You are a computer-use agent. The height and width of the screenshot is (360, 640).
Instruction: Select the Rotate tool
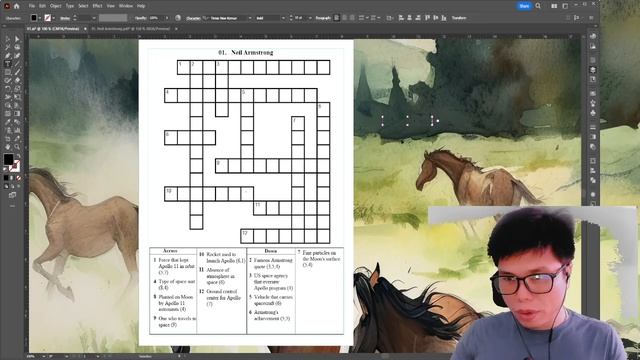7,89
